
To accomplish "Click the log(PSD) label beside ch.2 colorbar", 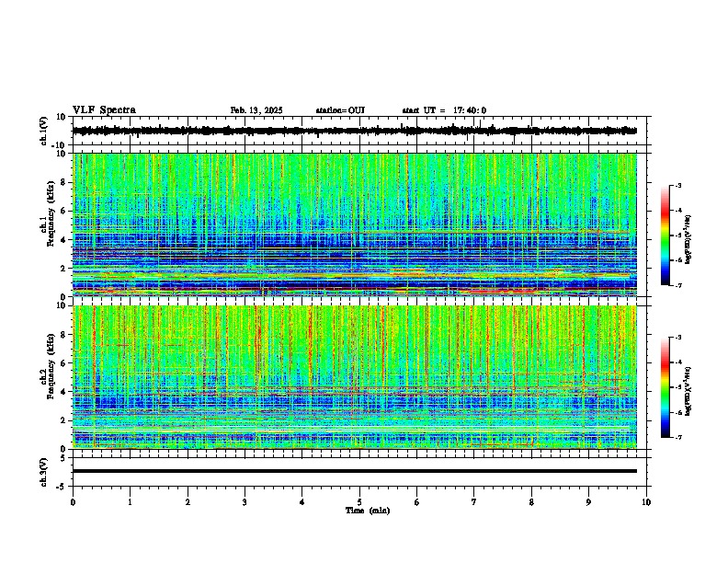I will [688, 391].
